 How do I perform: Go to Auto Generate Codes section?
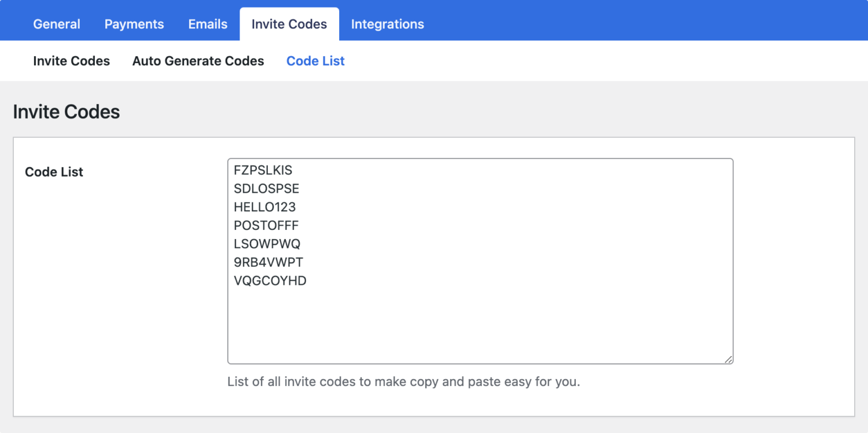point(198,61)
